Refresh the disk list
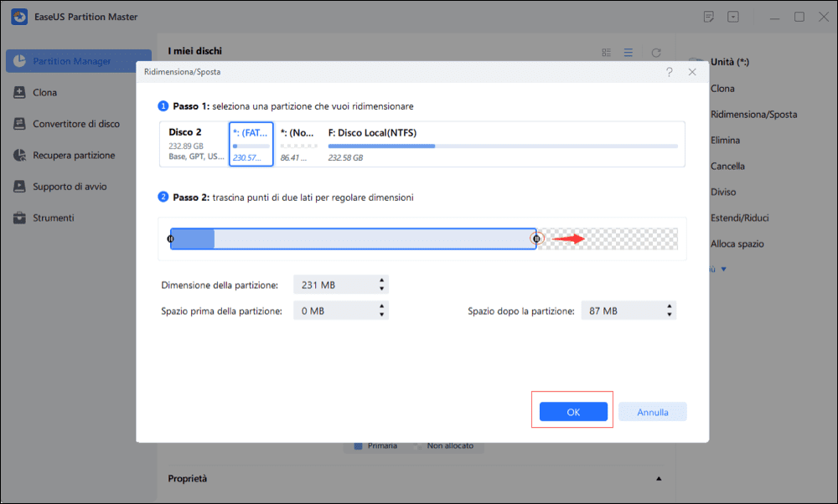The width and height of the screenshot is (838, 504). click(x=656, y=52)
